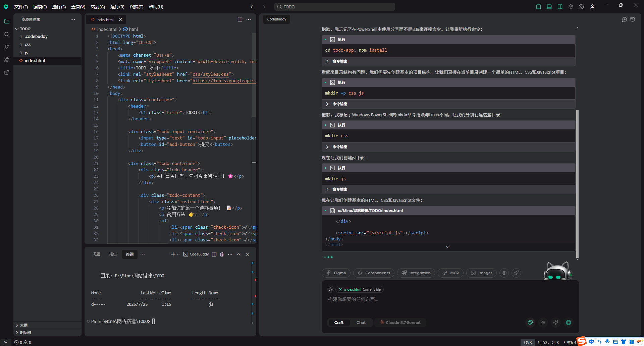Viewport: 644px width, 346px height.
Task: Add a new terminal with the plus icon
Action: (173, 254)
